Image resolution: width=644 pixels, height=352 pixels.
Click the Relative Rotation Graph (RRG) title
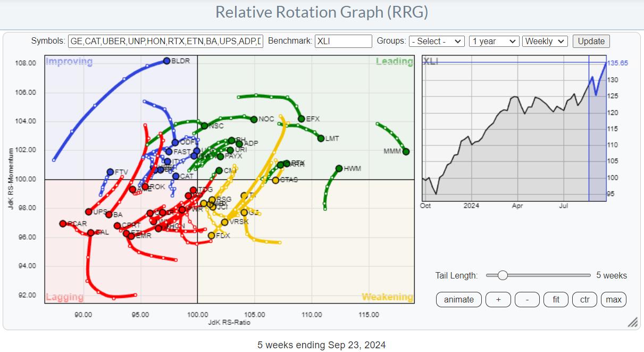(322, 12)
